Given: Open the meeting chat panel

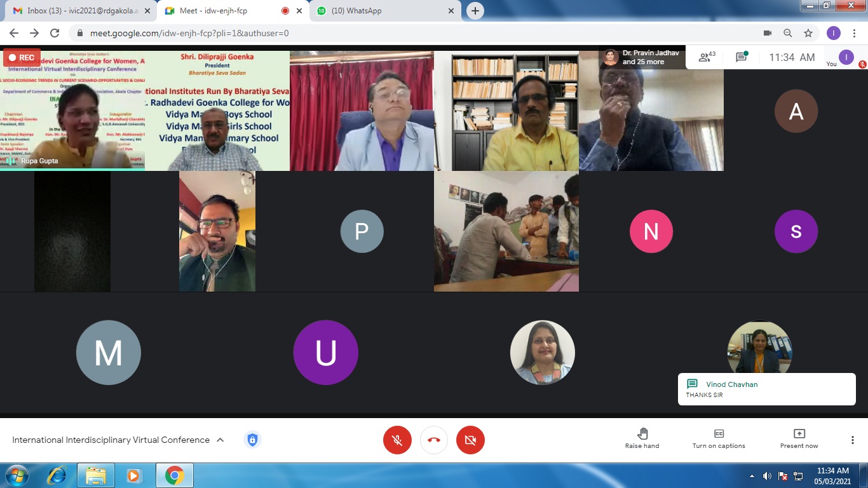Looking at the screenshot, I should pyautogui.click(x=741, y=57).
